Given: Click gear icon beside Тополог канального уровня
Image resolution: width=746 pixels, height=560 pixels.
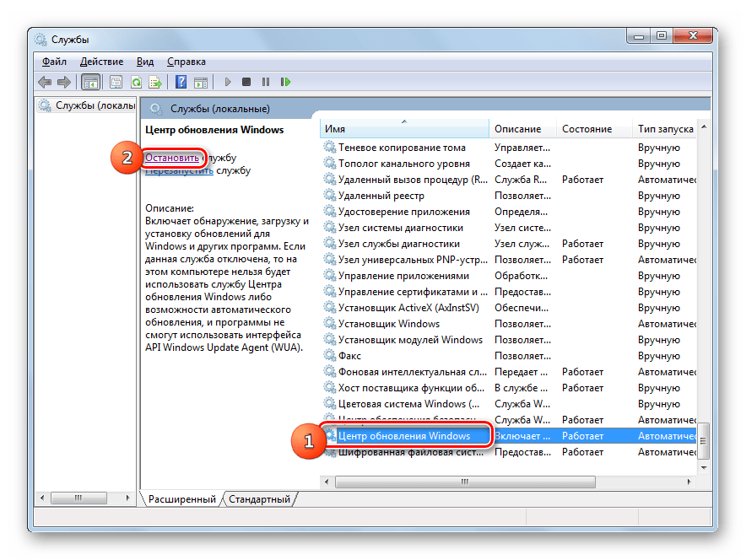Looking at the screenshot, I should [329, 163].
